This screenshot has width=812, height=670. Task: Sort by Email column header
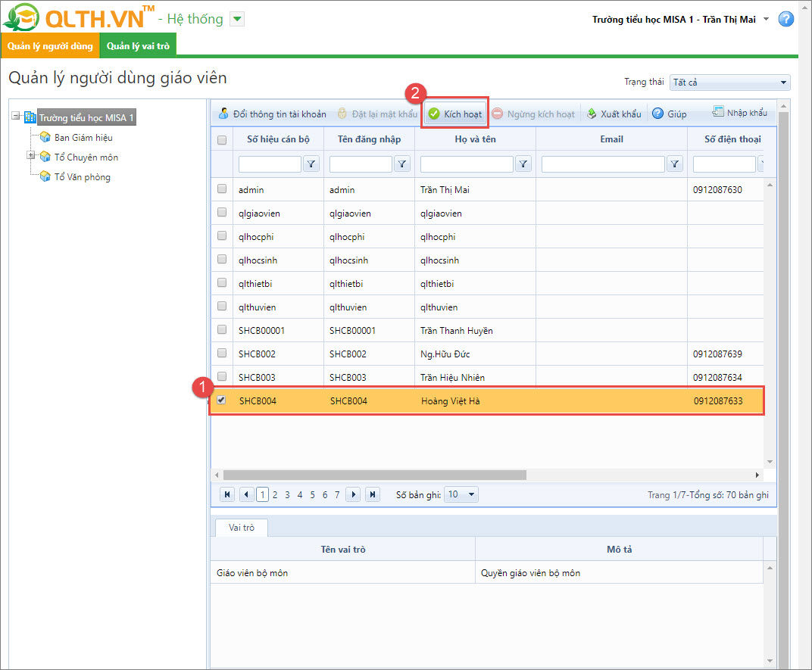[611, 139]
